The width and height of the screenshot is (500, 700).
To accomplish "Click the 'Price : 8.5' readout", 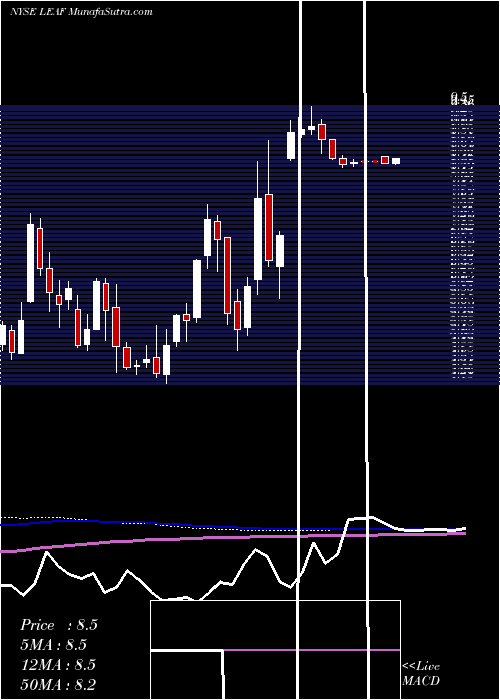I will tap(59, 625).
